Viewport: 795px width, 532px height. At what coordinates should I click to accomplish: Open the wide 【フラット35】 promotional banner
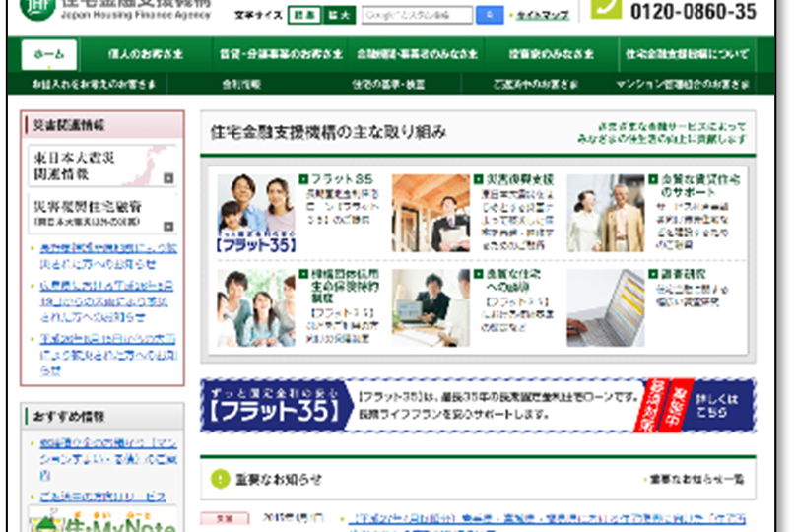click(x=478, y=406)
